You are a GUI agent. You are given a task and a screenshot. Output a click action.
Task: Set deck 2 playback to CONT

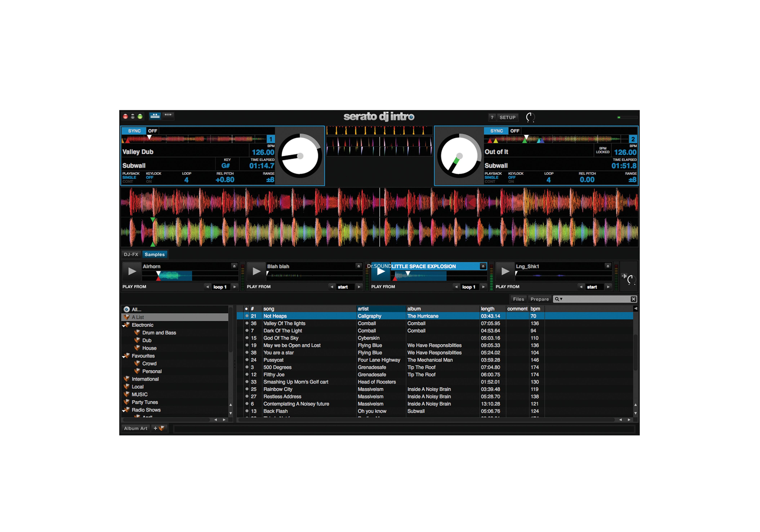coord(490,182)
